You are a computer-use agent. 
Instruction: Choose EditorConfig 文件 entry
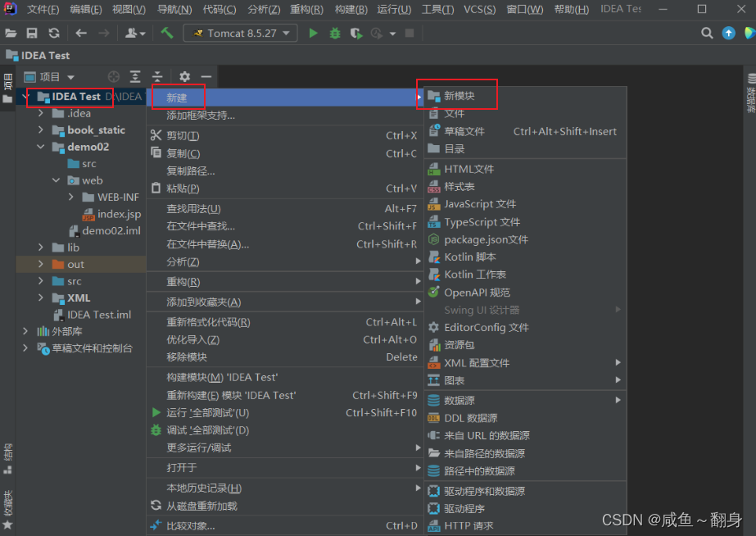[526, 328]
